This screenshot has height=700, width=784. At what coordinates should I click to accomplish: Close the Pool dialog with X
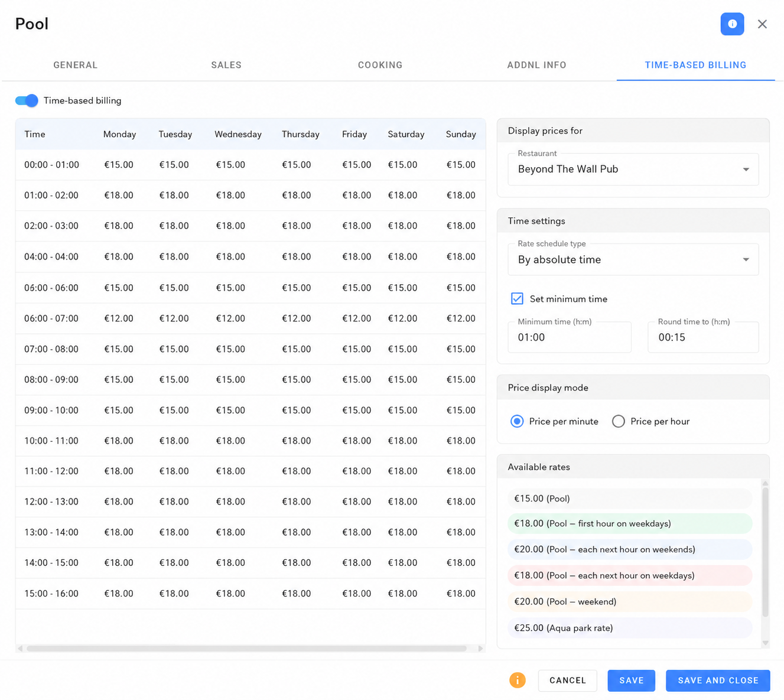762,24
